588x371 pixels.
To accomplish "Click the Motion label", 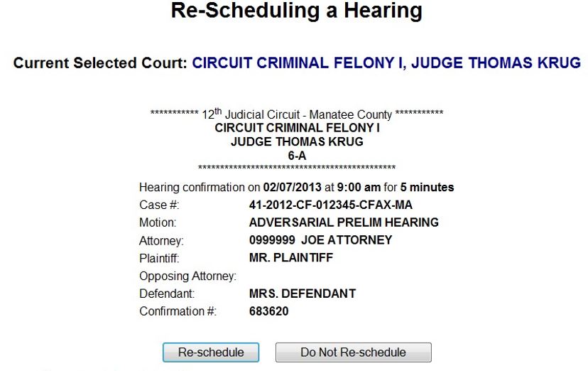I will click(x=158, y=222).
